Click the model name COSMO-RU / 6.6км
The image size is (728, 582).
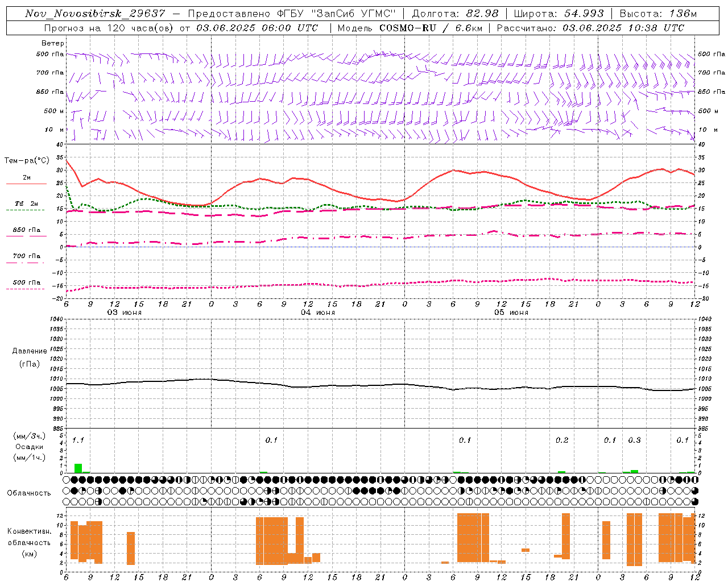(430, 28)
